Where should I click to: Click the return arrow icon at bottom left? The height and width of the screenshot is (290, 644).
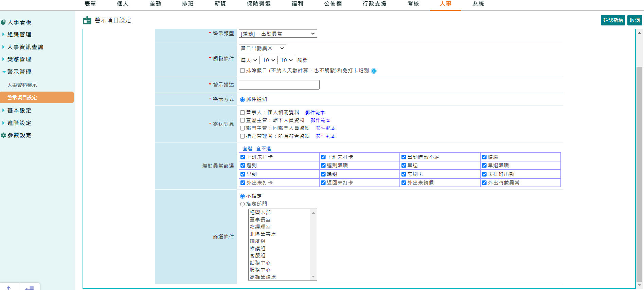pos(30,288)
